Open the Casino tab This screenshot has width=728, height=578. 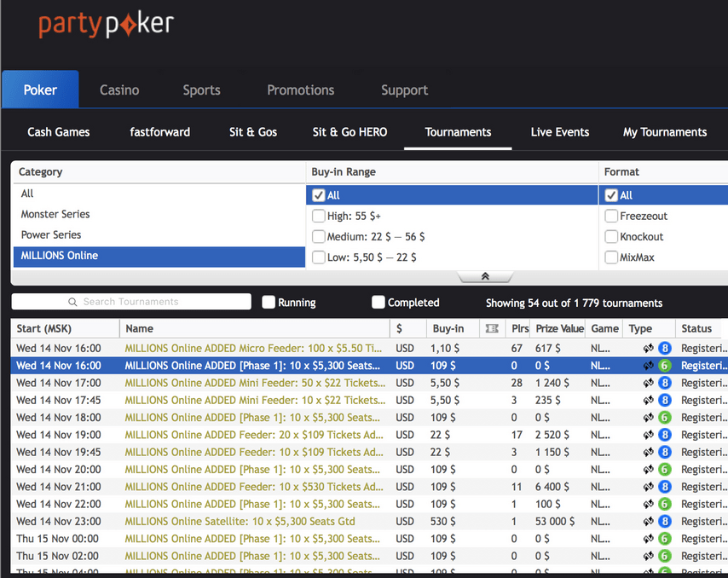tap(119, 90)
